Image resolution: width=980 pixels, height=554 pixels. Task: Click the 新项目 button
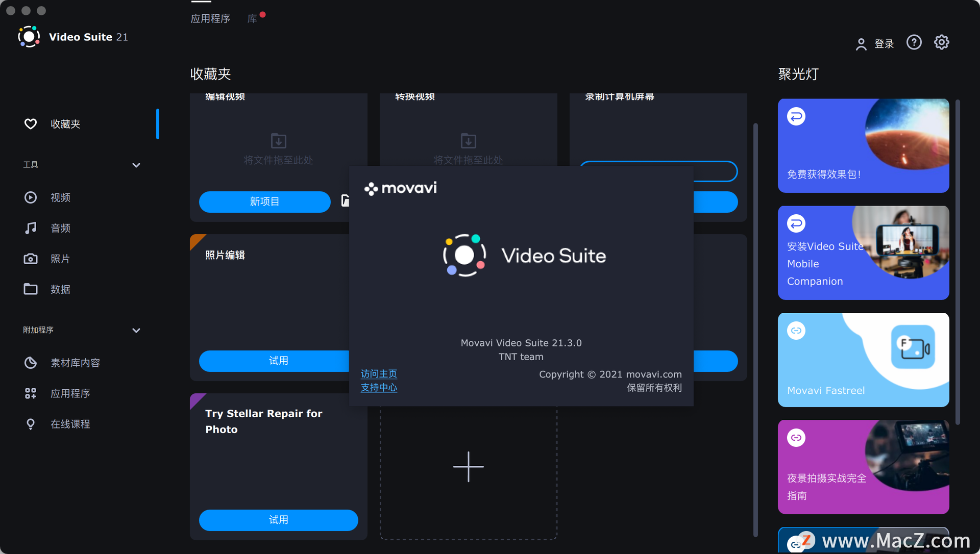coord(264,202)
